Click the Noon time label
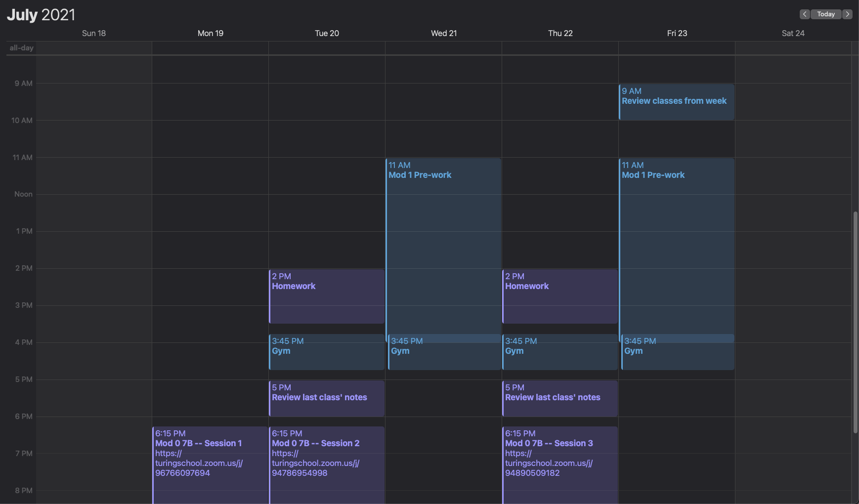Image resolution: width=859 pixels, height=504 pixels. point(23,194)
